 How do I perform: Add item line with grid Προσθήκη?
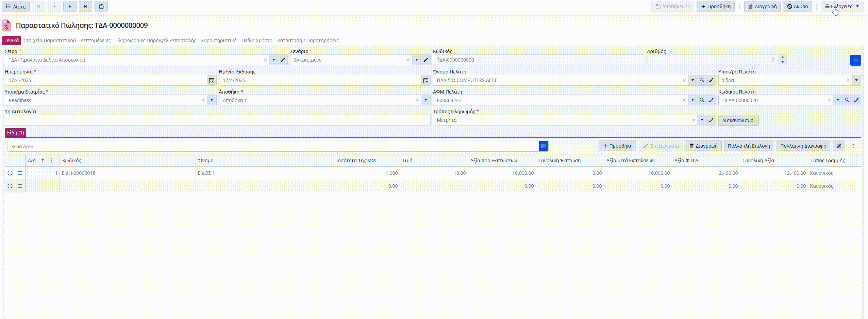pyautogui.click(x=617, y=146)
